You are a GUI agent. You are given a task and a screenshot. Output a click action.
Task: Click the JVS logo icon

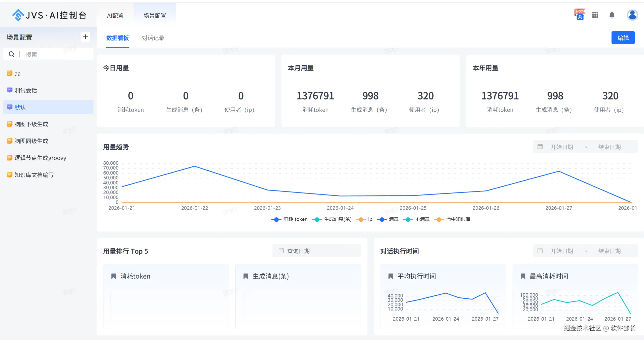click(x=18, y=15)
